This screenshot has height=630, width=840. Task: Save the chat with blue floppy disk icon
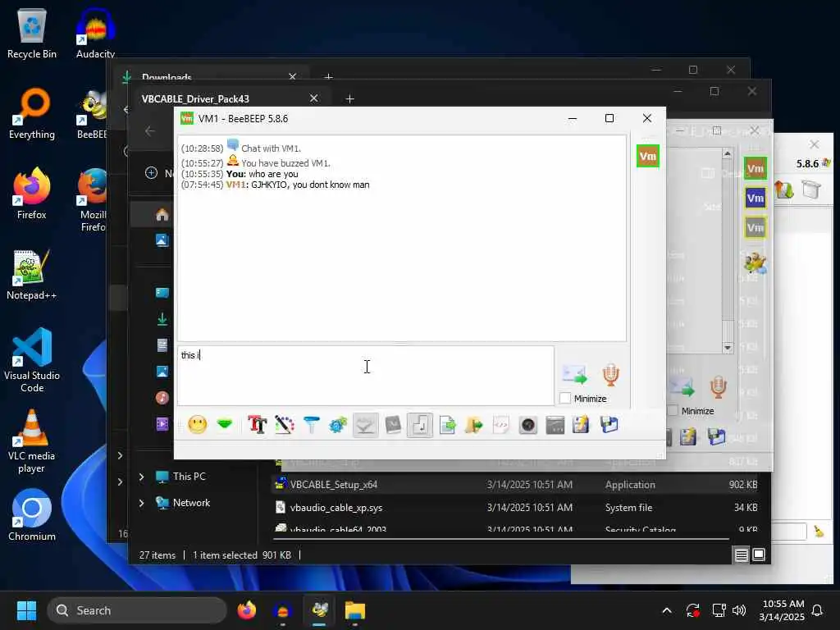coord(609,426)
